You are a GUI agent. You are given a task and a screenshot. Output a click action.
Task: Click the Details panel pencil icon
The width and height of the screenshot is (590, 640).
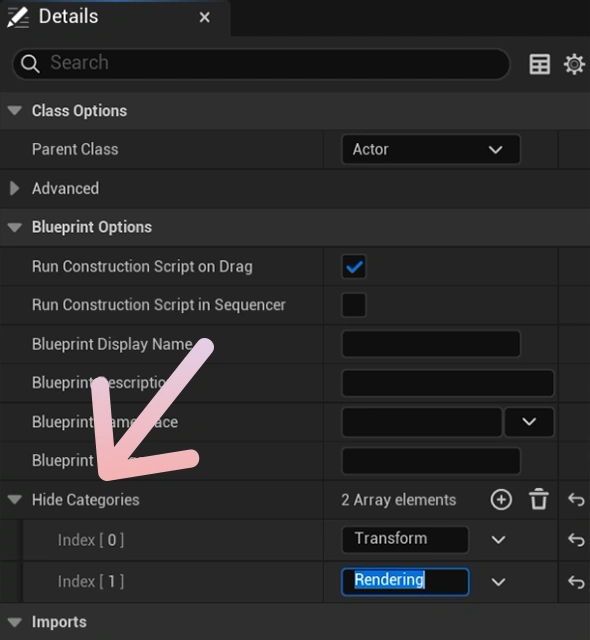point(18,18)
